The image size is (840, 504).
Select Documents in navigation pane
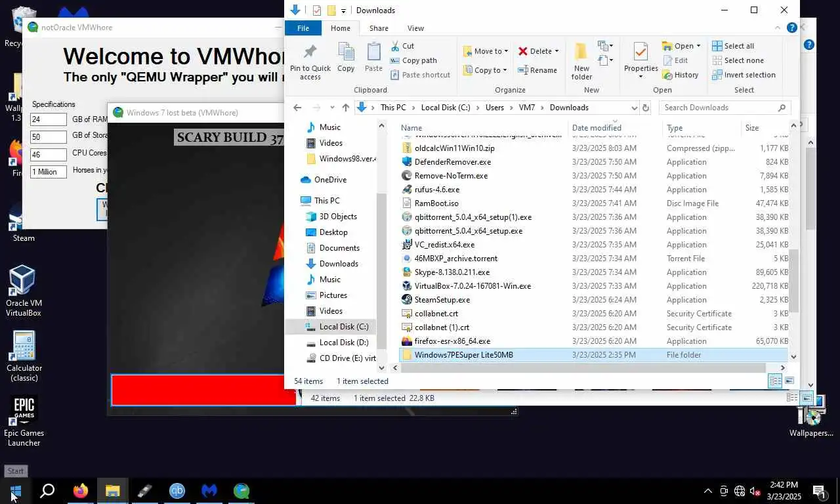(339, 248)
